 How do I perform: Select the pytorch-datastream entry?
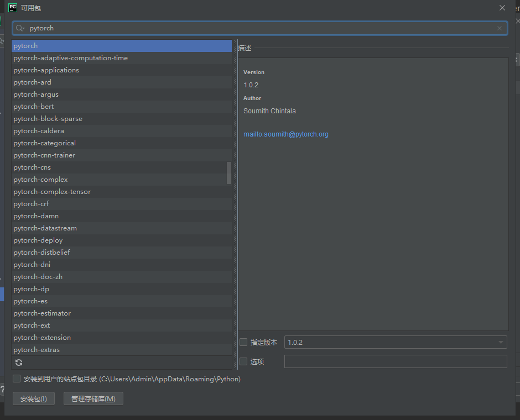121,228
